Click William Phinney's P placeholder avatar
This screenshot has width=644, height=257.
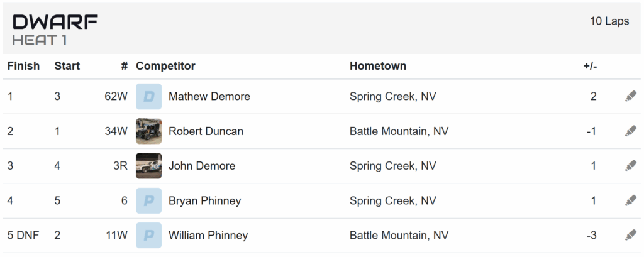(148, 235)
